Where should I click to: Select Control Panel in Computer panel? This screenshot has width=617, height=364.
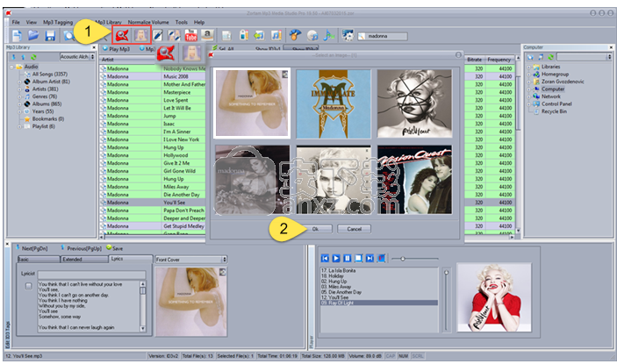(x=556, y=104)
